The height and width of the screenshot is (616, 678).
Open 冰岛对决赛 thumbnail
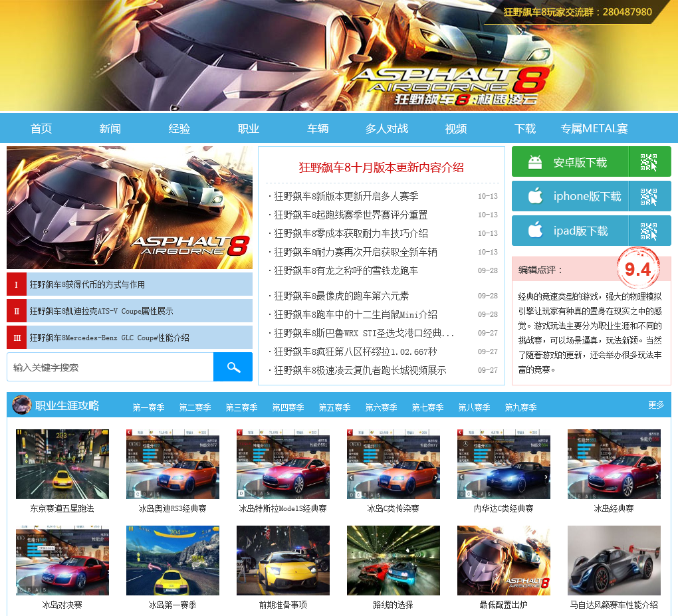(x=62, y=560)
